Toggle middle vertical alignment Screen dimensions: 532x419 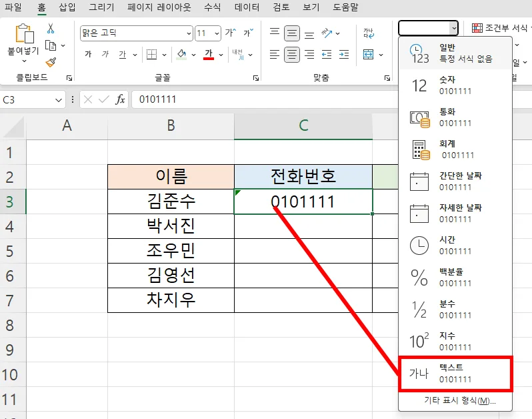point(292,33)
